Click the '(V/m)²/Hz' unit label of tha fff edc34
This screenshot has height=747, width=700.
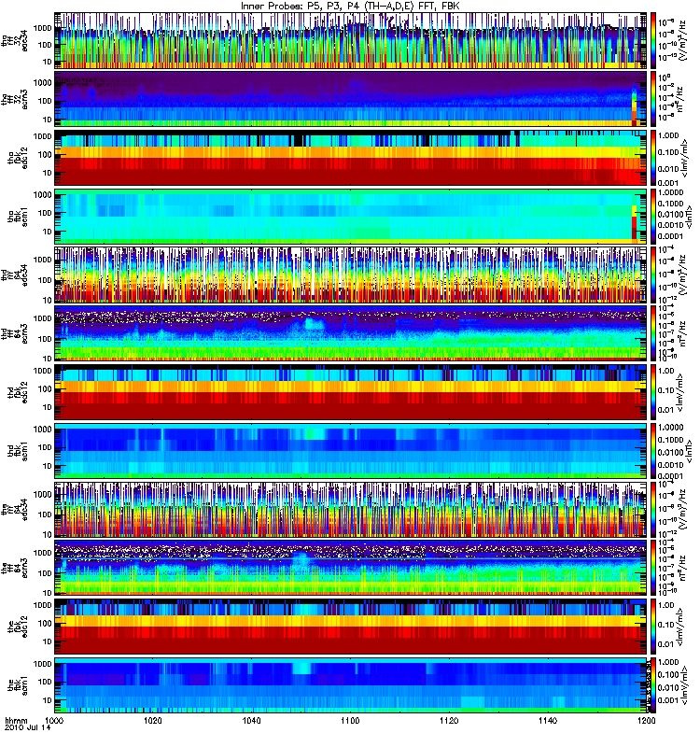(682, 40)
